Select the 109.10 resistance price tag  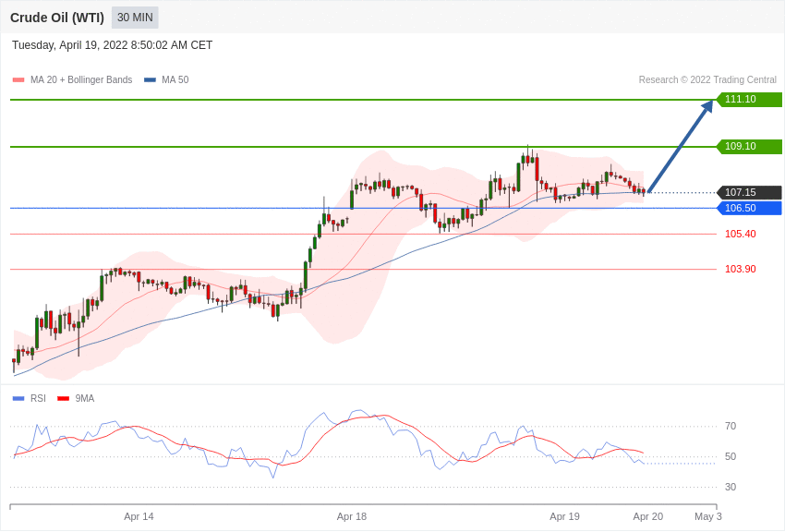pos(750,146)
